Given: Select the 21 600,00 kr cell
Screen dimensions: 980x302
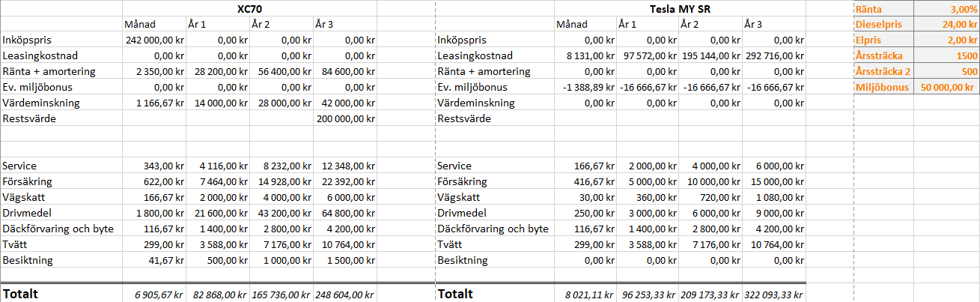Looking at the screenshot, I should pyautogui.click(x=218, y=213).
